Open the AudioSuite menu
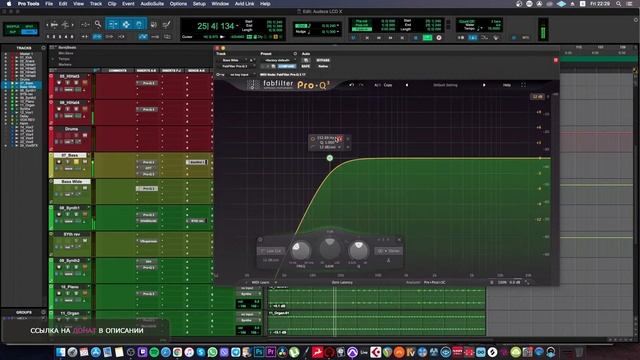Viewport: 640px width, 360px height. [x=152, y=4]
